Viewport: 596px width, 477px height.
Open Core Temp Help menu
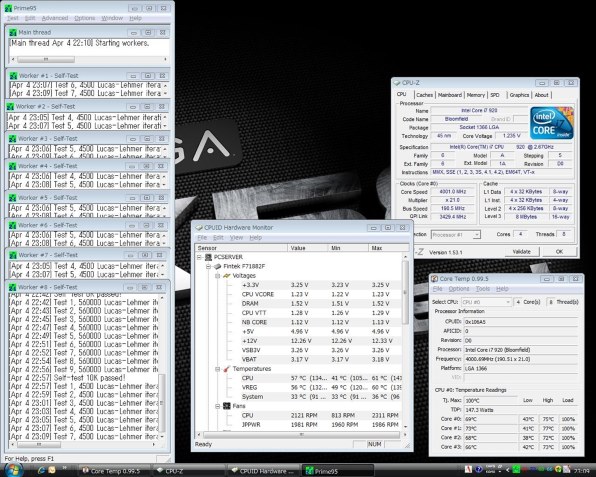click(x=502, y=289)
